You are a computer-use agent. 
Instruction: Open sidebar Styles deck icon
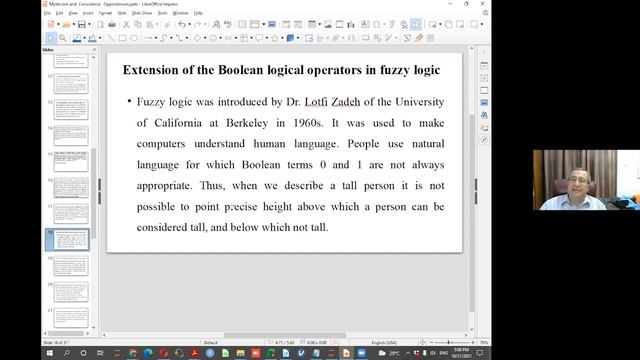484,115
